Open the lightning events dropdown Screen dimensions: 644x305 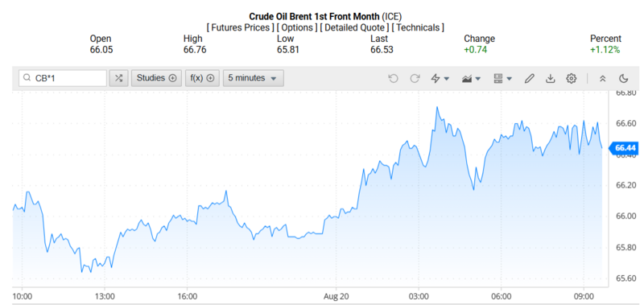[440, 78]
